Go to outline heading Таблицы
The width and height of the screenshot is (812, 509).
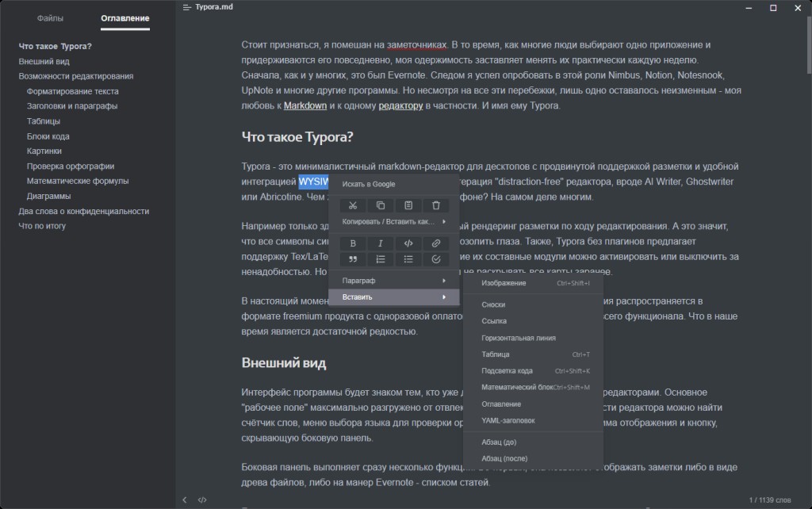(44, 121)
